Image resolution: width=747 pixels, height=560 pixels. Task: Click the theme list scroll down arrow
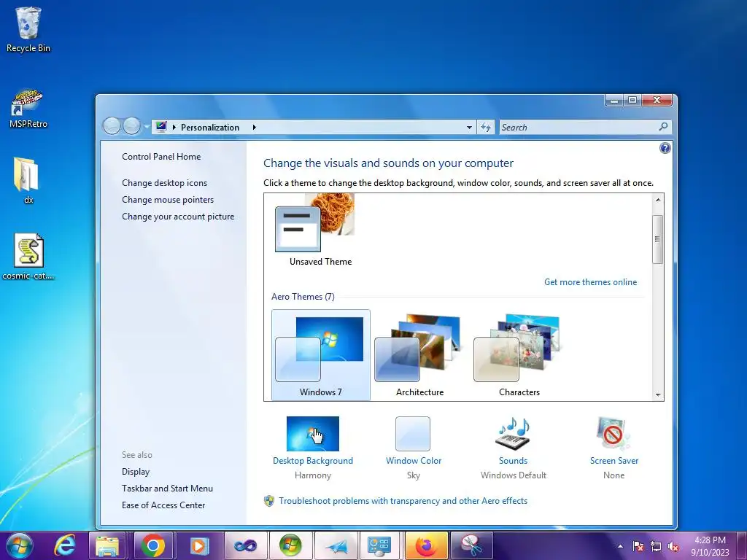tap(657, 394)
